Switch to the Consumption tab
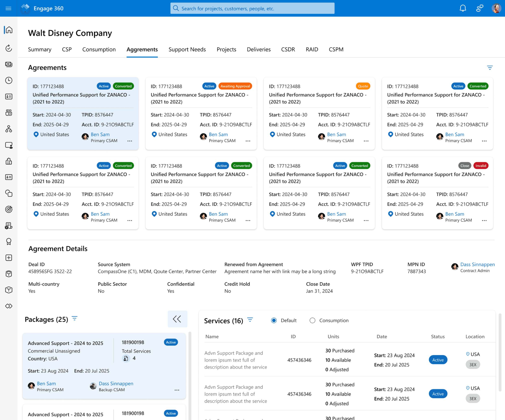This screenshot has height=420, width=505. pyautogui.click(x=99, y=49)
